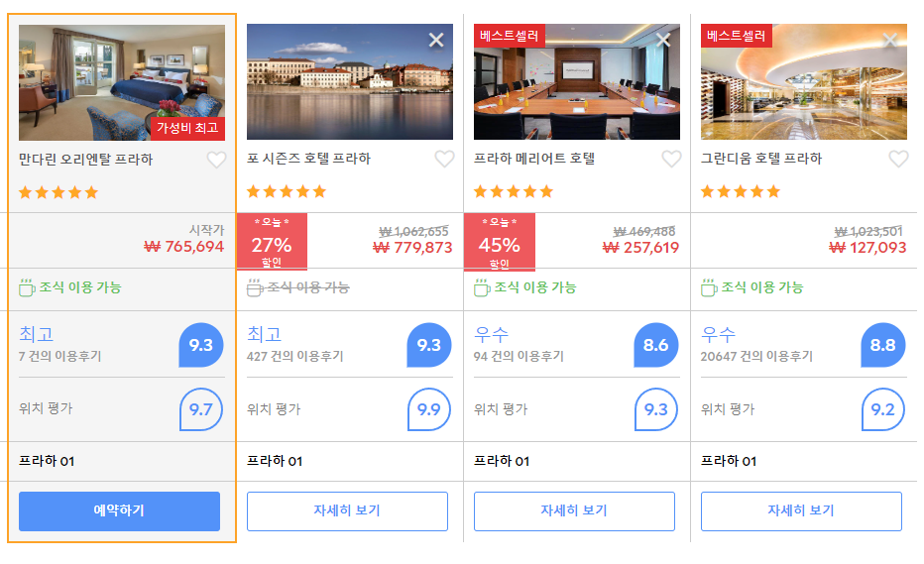This screenshot has height=564, width=924.
Task: Open 자세히 보기 for 그란디움 호텔 프라하
Action: click(801, 510)
